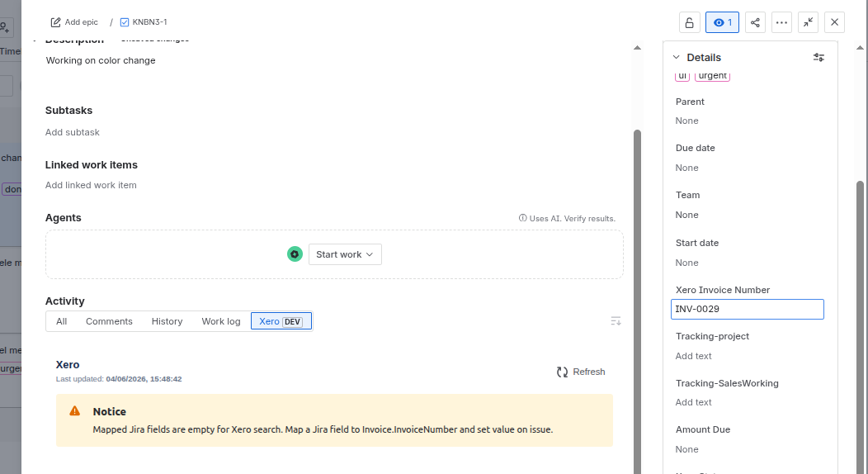
Task: Select the Xero DEV tab
Action: [x=281, y=321]
